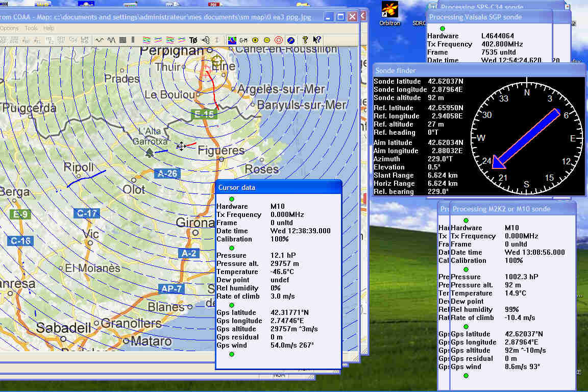Click the single wave graph toolbar icon

[x=100, y=40]
